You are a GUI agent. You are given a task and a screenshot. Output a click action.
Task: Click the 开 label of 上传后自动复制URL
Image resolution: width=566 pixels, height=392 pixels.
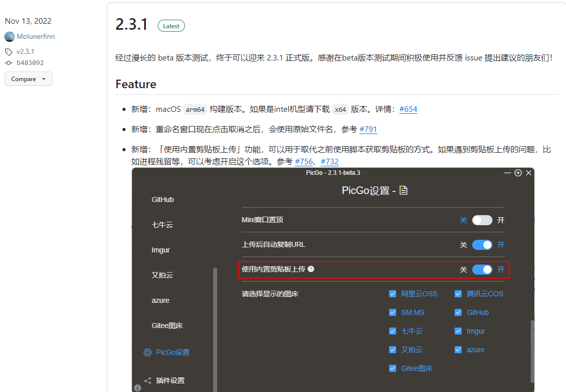pyautogui.click(x=500, y=245)
